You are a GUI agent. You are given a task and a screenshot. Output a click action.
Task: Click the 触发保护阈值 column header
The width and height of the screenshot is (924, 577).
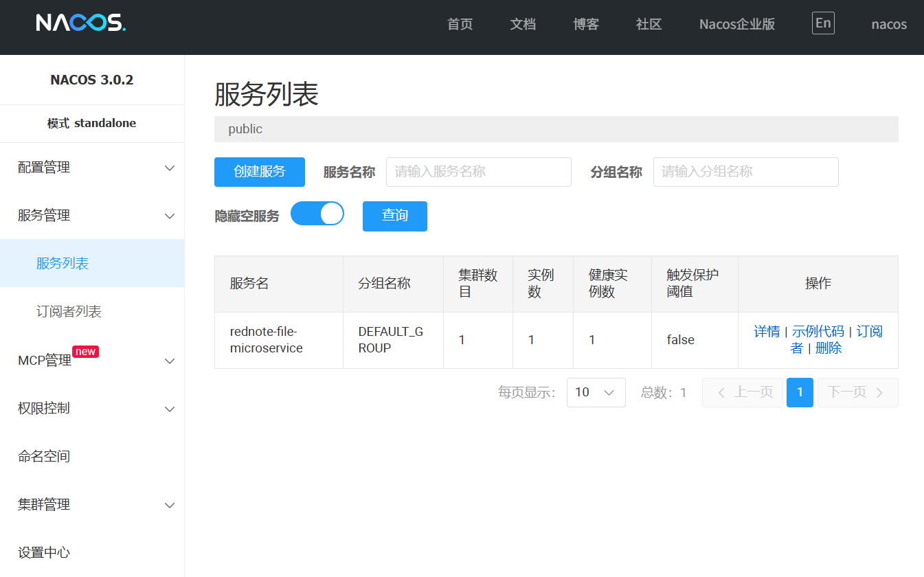pyautogui.click(x=695, y=284)
